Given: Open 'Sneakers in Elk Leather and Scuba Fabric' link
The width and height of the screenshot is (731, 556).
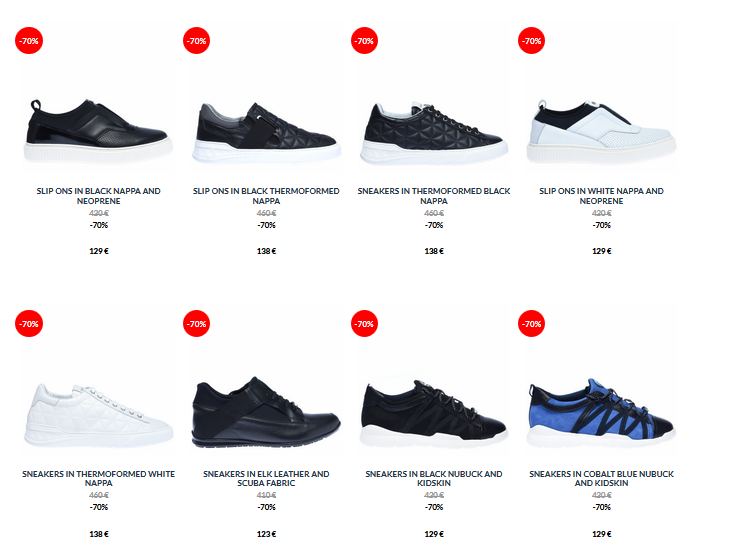Looking at the screenshot, I should click(x=266, y=478).
